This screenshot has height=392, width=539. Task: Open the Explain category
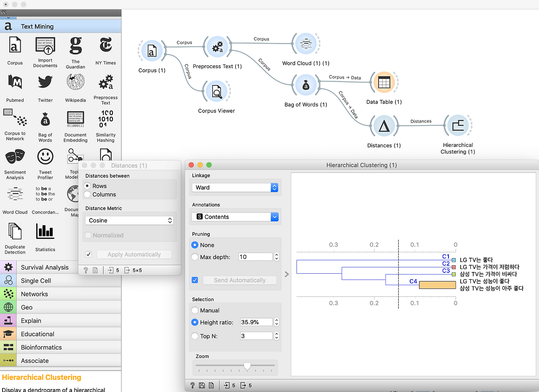(x=61, y=321)
